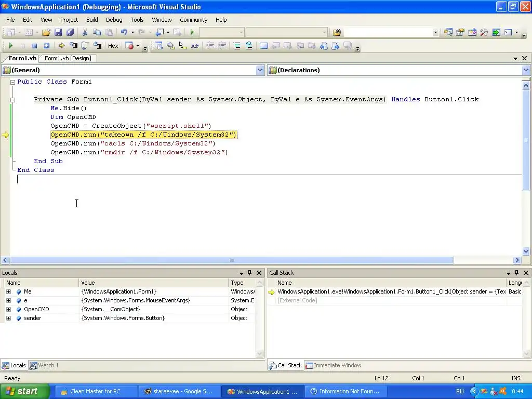Open the (General) class dropdown

pos(260,70)
